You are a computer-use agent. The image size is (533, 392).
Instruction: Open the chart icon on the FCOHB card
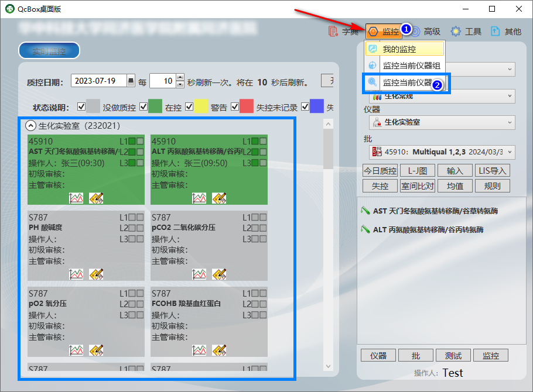tap(199, 350)
